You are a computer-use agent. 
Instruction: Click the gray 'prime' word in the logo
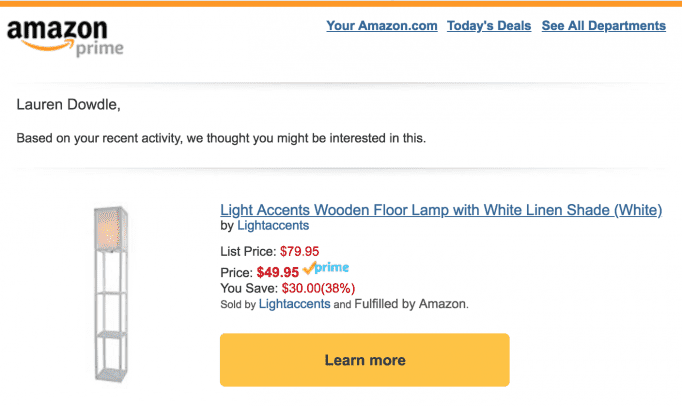pyautogui.click(x=100, y=49)
